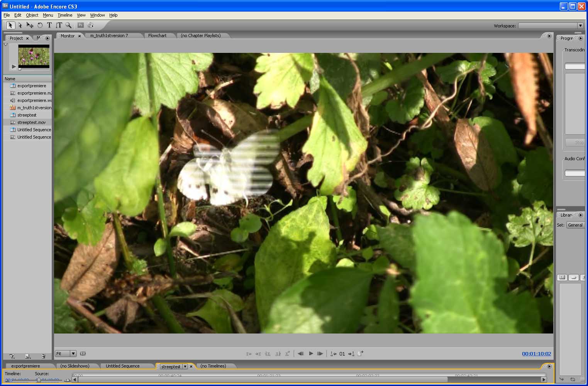Open the Timeline menu
This screenshot has height=386, width=588.
point(65,15)
